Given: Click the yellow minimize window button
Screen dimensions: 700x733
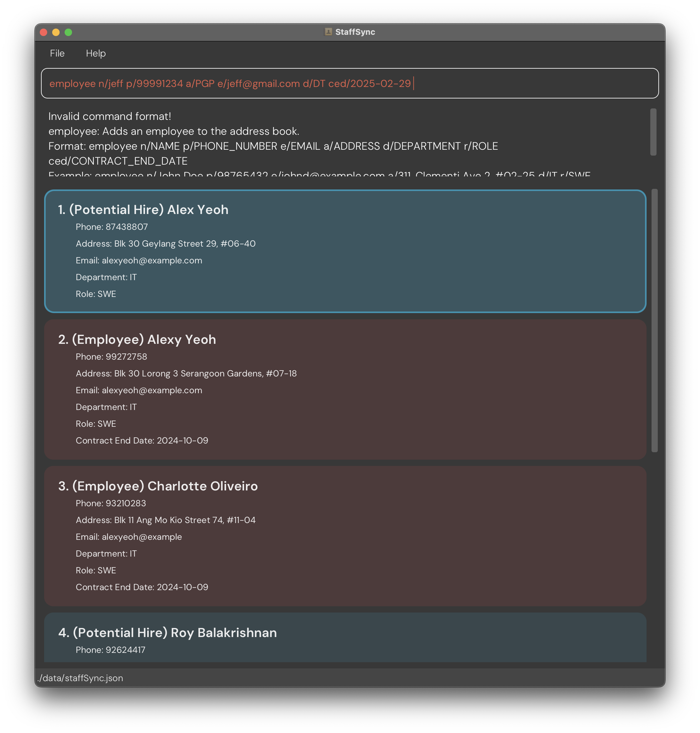Looking at the screenshot, I should point(56,32).
